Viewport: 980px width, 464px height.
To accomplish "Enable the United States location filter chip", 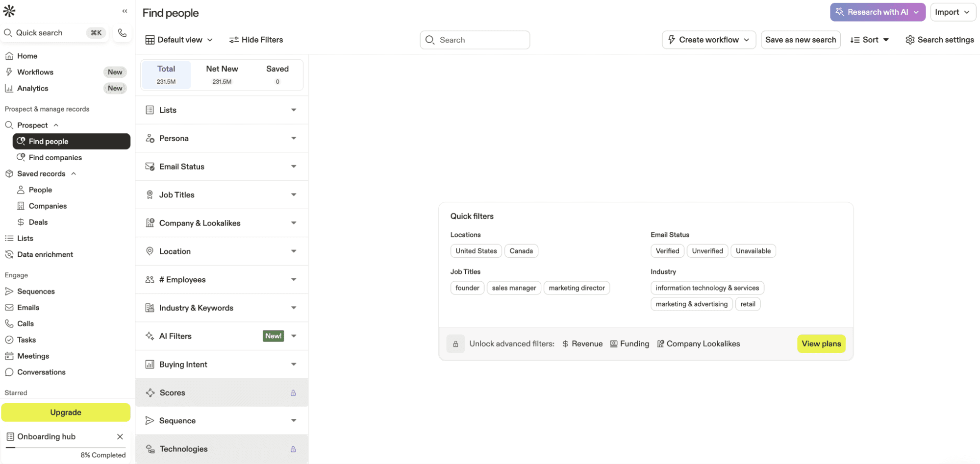I will (x=476, y=250).
